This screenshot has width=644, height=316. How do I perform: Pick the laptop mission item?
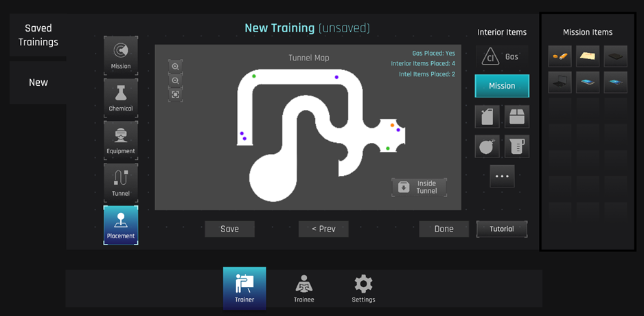click(560, 82)
